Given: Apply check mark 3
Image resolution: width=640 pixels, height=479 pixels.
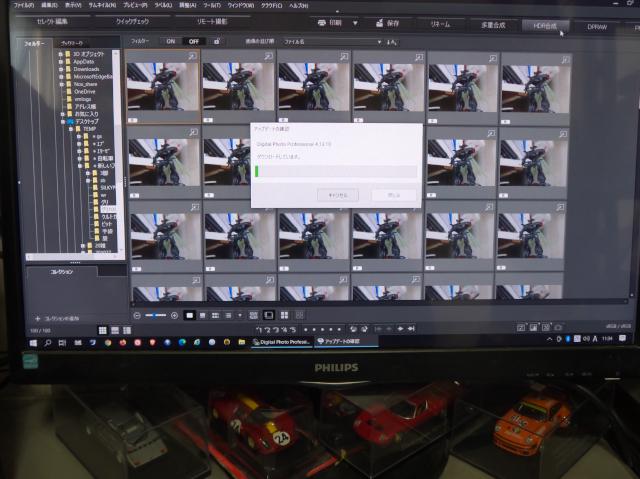Looking at the screenshot, I should click(x=276, y=329).
